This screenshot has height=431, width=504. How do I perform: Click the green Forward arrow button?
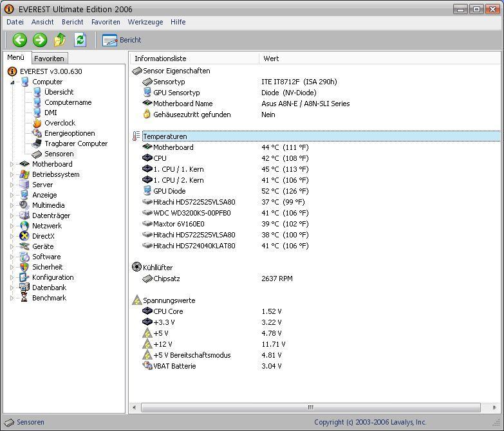(40, 40)
